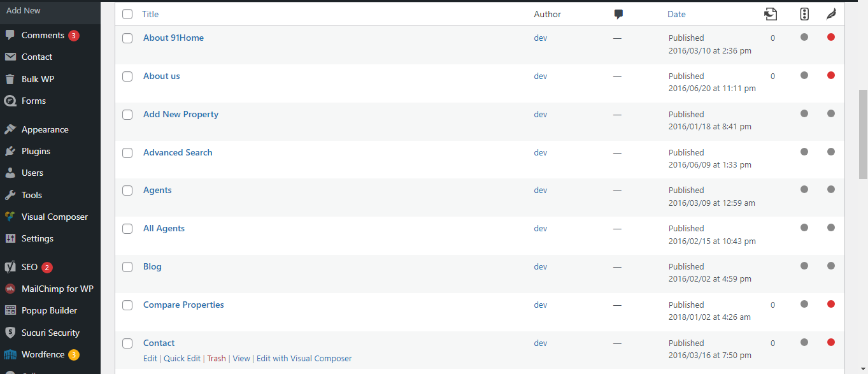Click the Plugins plug icon in sidebar

(10, 151)
